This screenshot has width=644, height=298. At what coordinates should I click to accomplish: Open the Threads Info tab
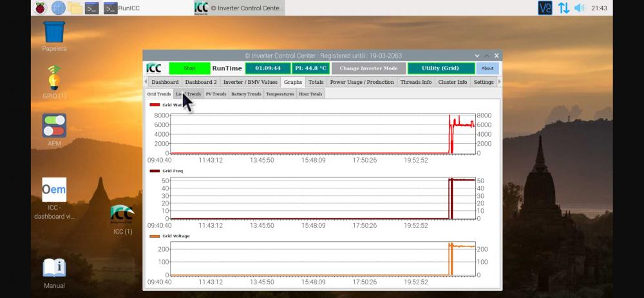(416, 82)
